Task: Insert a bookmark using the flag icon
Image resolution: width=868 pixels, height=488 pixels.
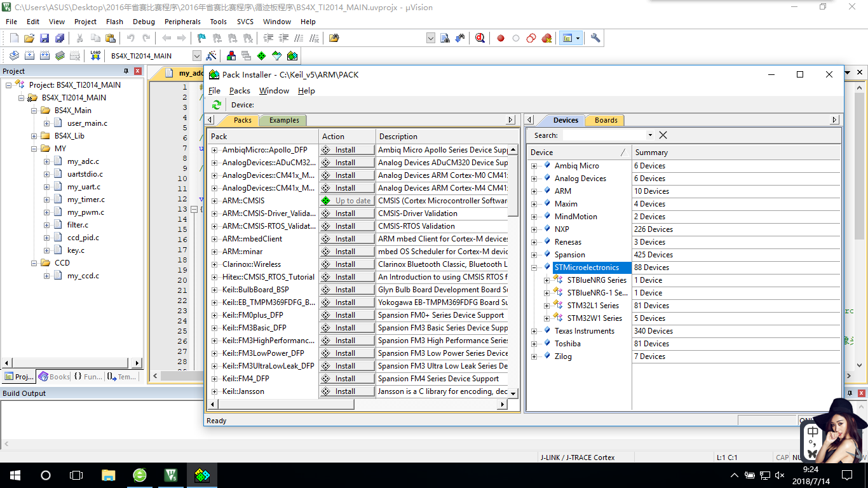Action: coord(201,38)
